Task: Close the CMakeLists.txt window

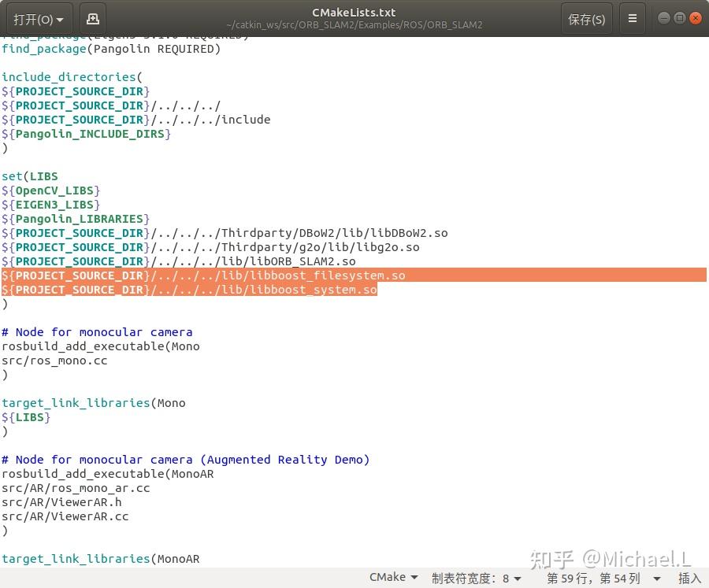Action: (x=696, y=18)
